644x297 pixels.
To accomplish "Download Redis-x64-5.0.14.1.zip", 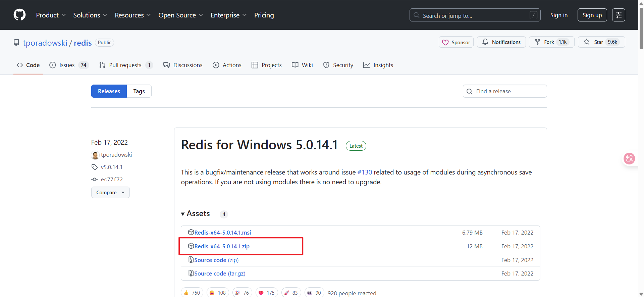I will tap(222, 246).
